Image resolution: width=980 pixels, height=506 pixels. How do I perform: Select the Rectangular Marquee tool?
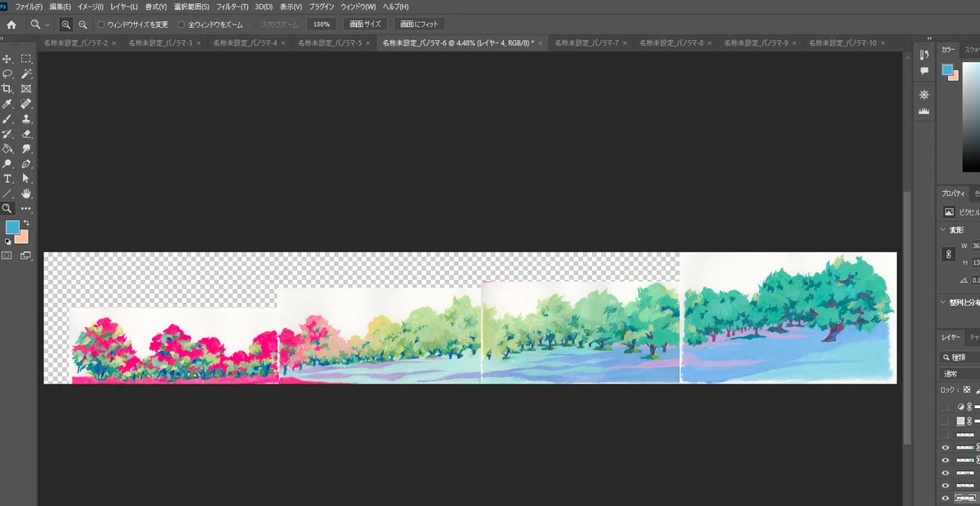26,59
